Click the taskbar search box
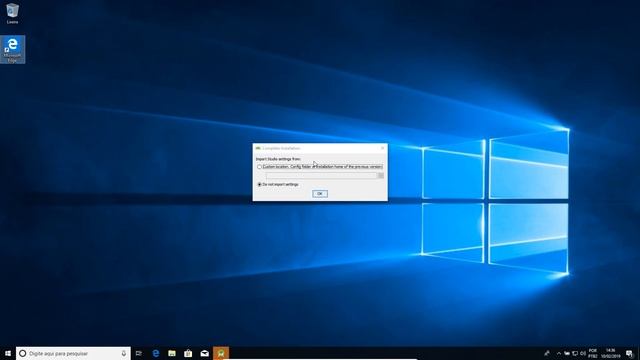 click(x=73, y=353)
